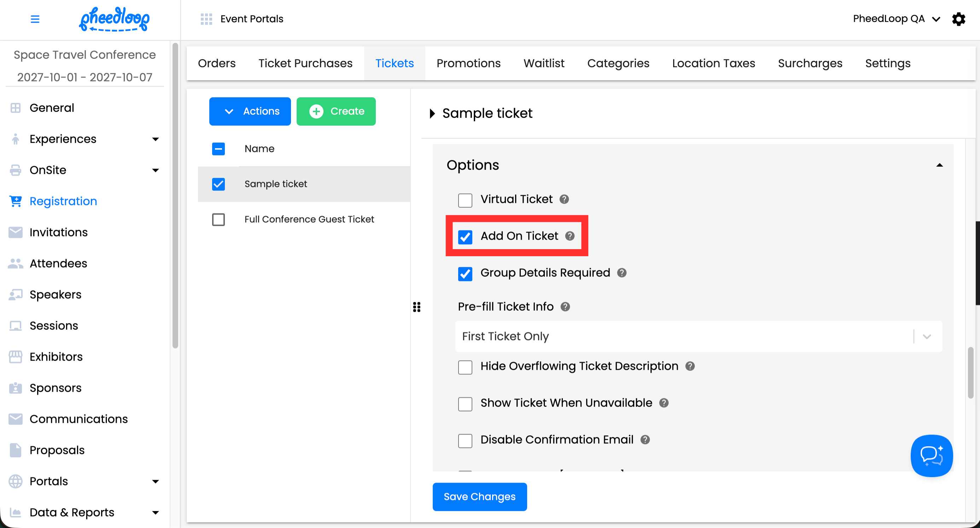Image resolution: width=980 pixels, height=528 pixels.
Task: Click the green Create button
Action: pyautogui.click(x=336, y=111)
